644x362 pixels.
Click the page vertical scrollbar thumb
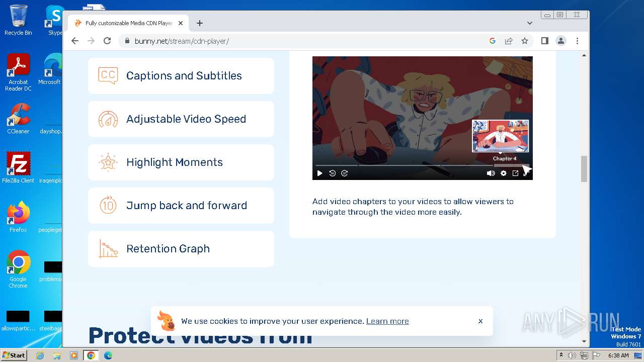pyautogui.click(x=584, y=169)
